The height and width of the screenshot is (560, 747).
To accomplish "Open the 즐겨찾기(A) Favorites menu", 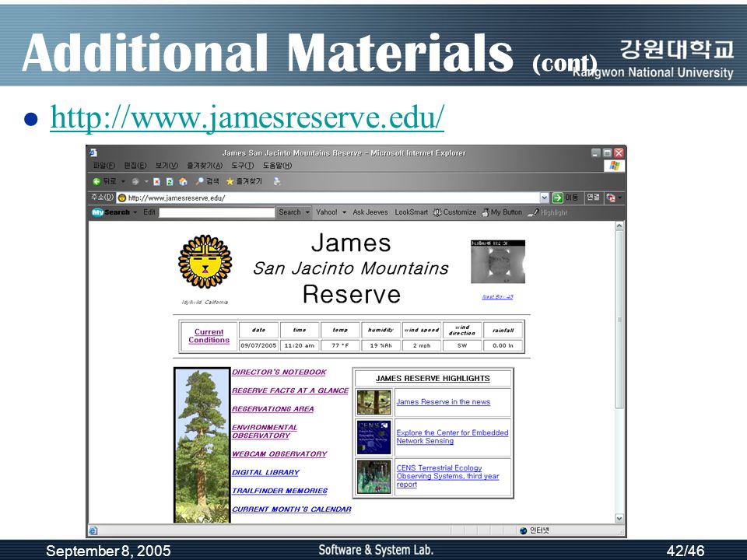I will tap(205, 166).
